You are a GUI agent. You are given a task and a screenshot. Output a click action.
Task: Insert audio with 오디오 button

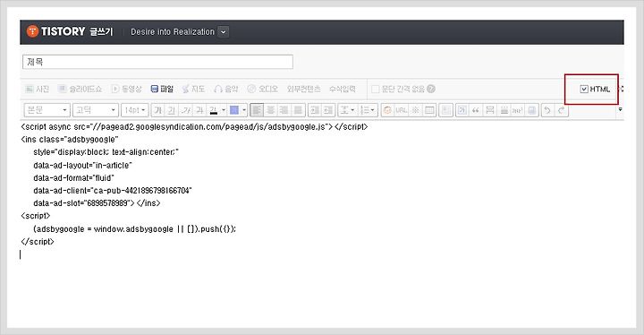point(263,89)
